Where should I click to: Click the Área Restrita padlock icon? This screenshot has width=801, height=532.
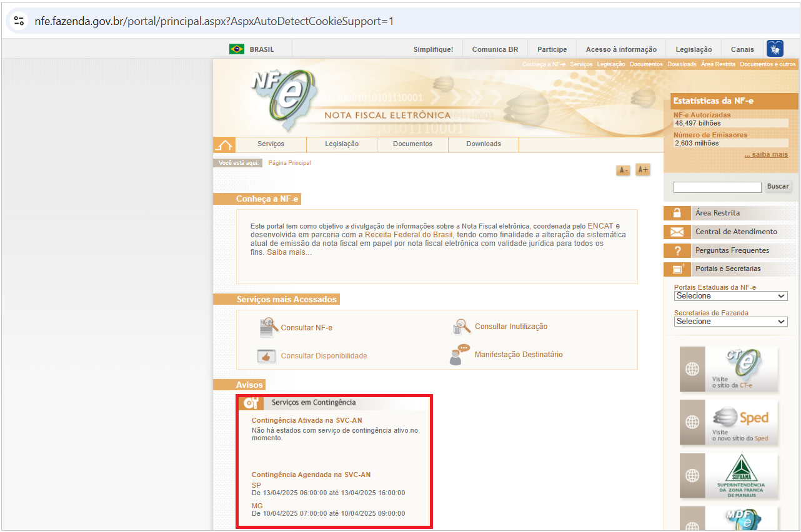(677, 213)
